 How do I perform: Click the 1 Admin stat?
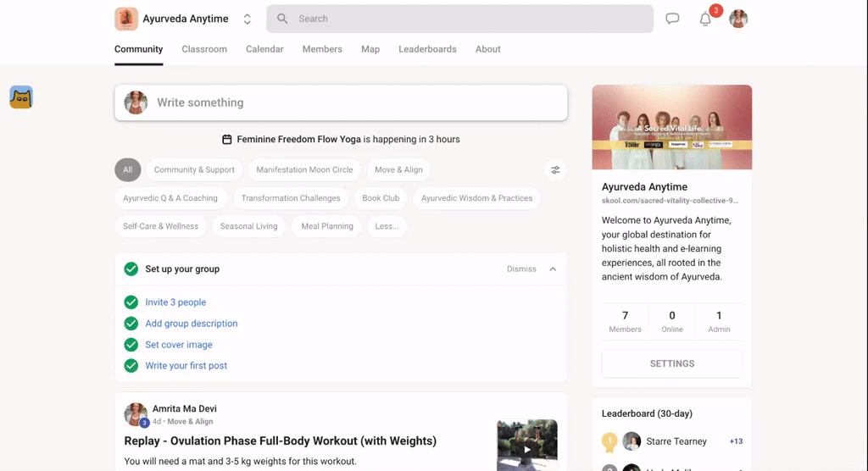(x=719, y=322)
